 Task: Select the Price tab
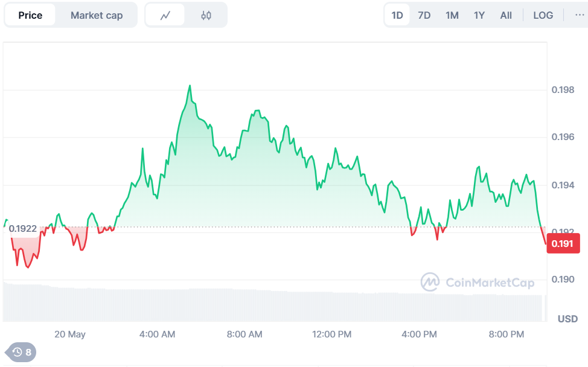30,15
